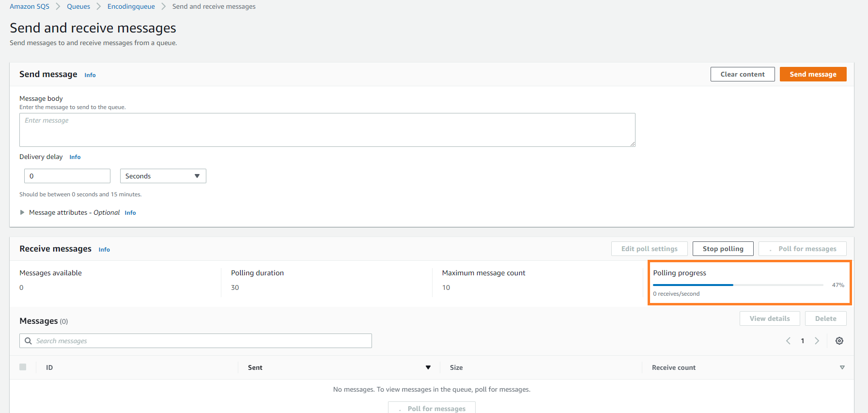The height and width of the screenshot is (413, 868).
Task: Expand Message attributes optional section
Action: click(x=22, y=212)
